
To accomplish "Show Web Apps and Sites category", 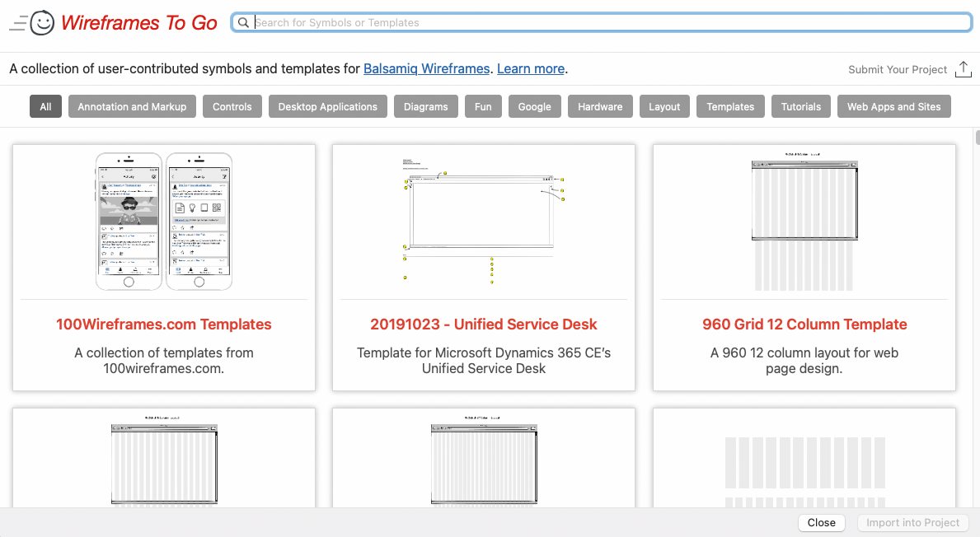I will [x=893, y=107].
